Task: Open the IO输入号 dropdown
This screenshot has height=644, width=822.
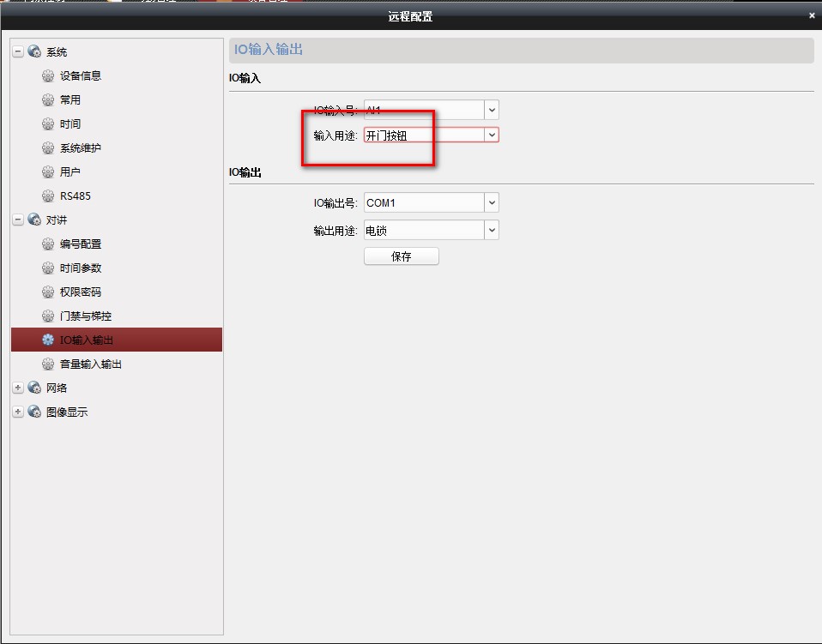Action: (x=491, y=110)
